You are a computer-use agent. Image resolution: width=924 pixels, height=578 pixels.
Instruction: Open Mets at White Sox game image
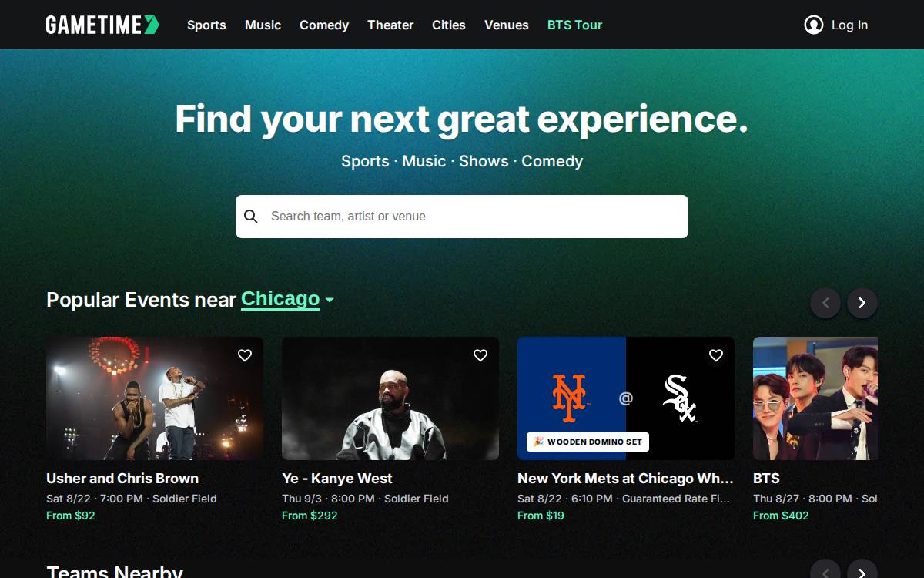[626, 398]
